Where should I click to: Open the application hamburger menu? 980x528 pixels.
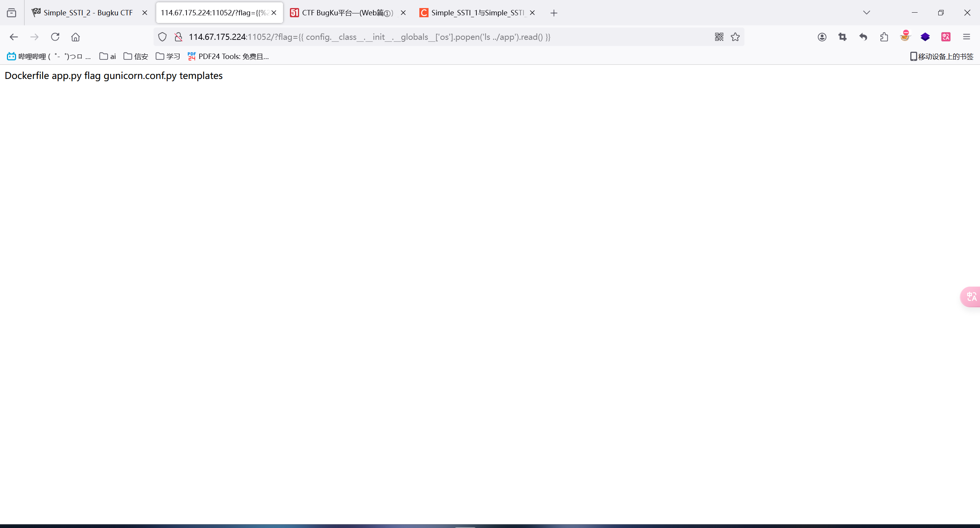[x=967, y=37]
